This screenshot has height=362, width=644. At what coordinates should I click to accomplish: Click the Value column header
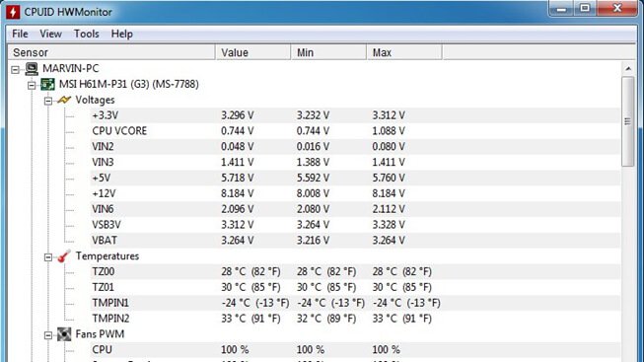(x=252, y=52)
